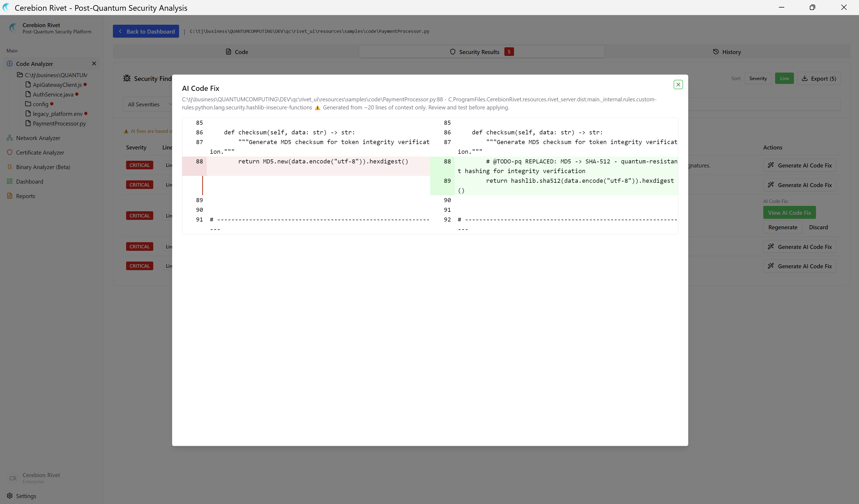Expand the C:\tj\business\QUANTUM folder
This screenshot has height=504, width=859.
click(52, 75)
